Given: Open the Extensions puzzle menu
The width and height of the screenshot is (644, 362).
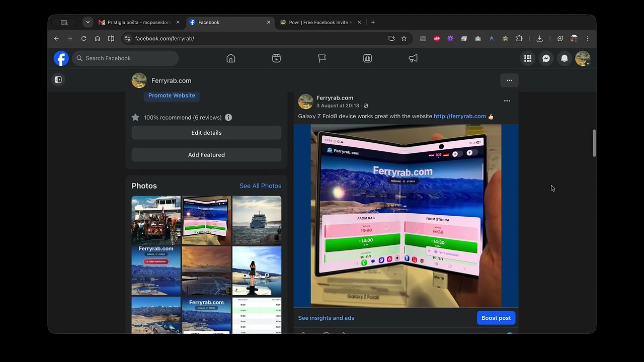Looking at the screenshot, I should coord(519,38).
